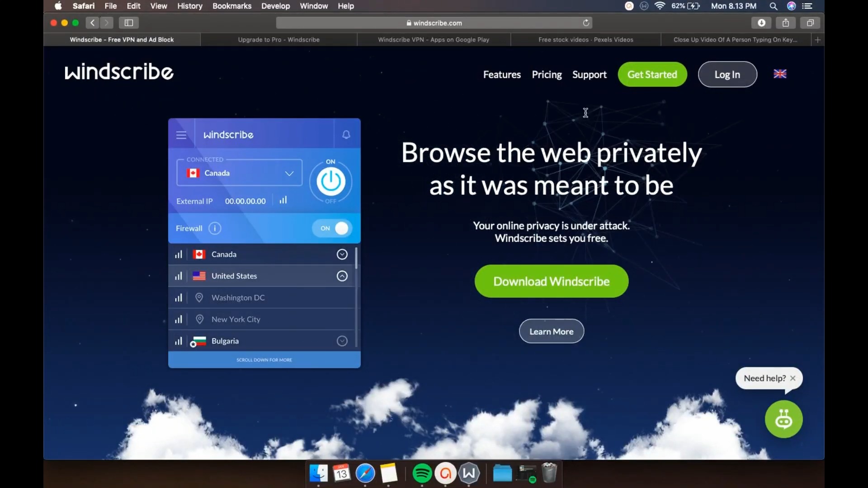Collapse the United States server list

(342, 276)
